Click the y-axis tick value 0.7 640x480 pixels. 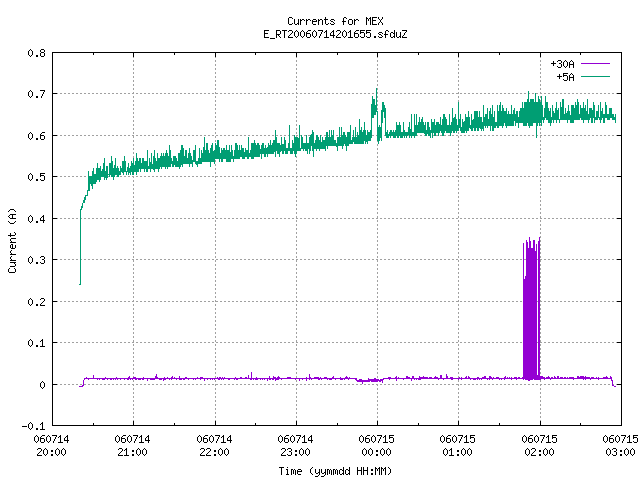click(x=36, y=94)
